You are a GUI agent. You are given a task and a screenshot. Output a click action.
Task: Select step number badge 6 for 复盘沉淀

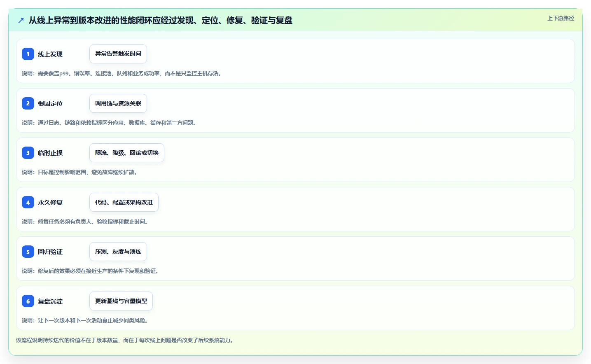coord(28,301)
